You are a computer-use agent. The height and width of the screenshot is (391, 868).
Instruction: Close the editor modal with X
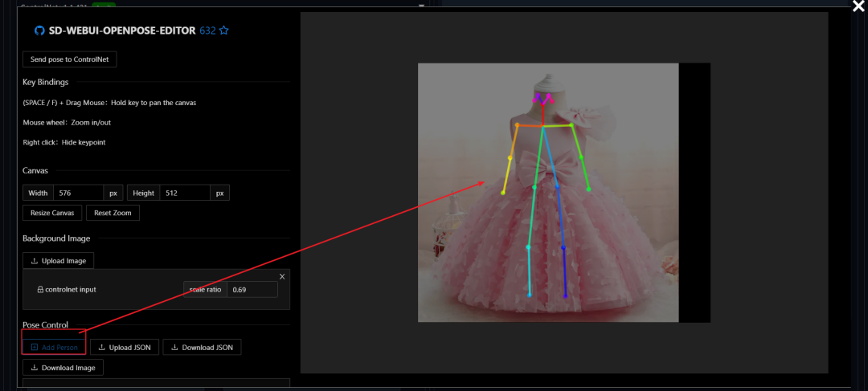point(858,5)
